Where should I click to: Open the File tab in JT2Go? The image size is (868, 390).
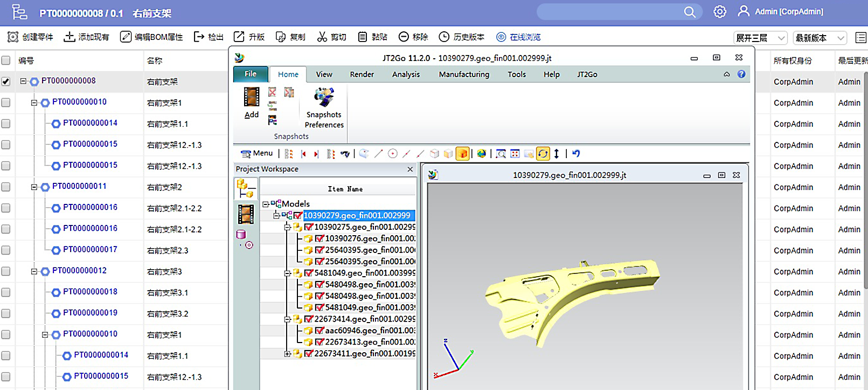[251, 74]
